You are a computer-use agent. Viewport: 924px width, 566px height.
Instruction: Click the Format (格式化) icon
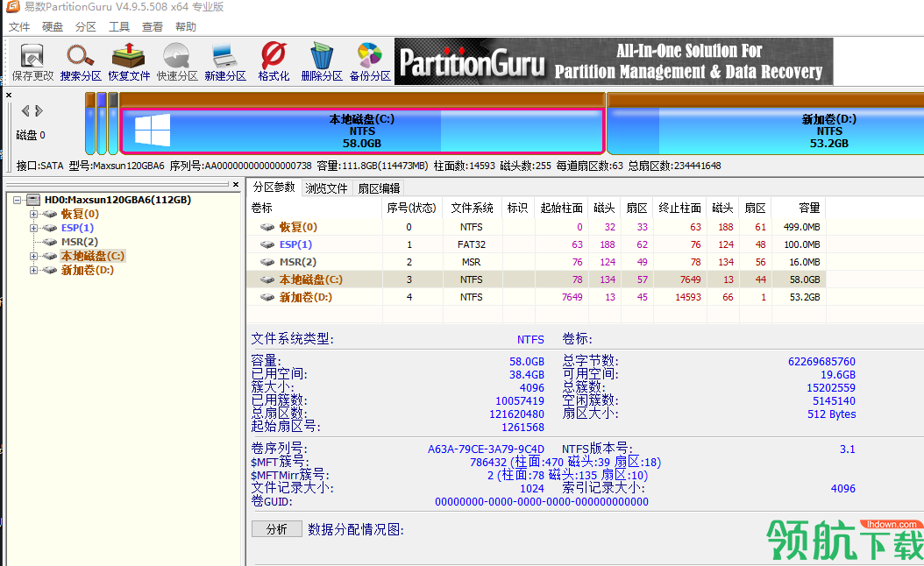pyautogui.click(x=274, y=62)
